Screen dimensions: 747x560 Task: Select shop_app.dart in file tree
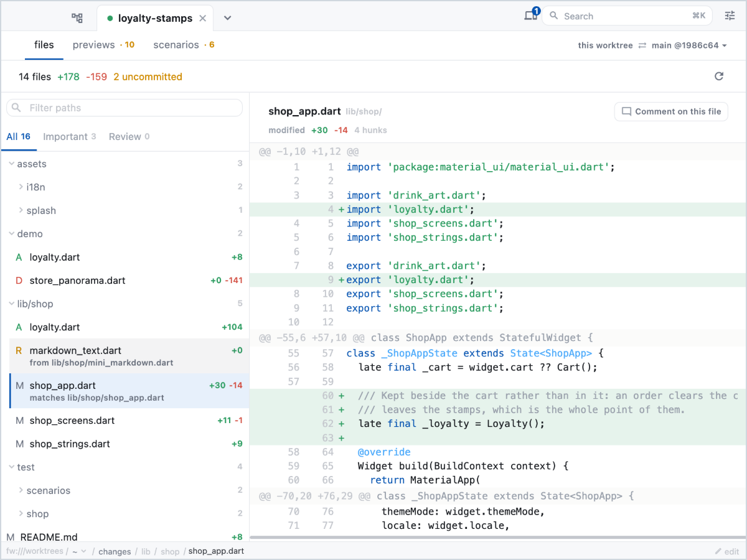[129, 391]
